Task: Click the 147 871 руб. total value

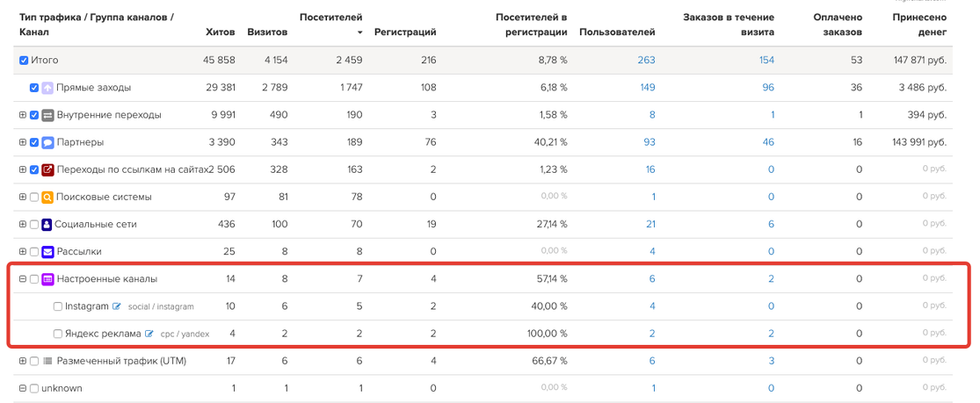Action: pyautogui.click(x=920, y=60)
